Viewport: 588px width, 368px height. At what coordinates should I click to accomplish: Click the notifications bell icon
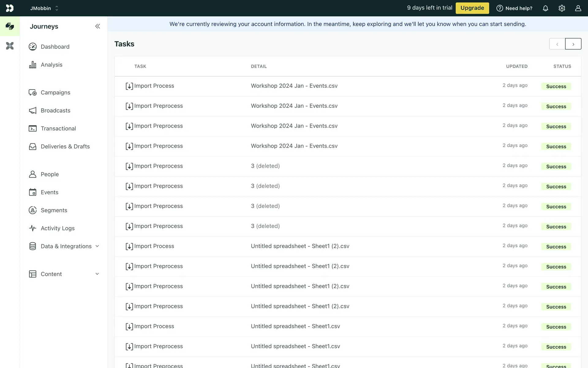tap(545, 8)
